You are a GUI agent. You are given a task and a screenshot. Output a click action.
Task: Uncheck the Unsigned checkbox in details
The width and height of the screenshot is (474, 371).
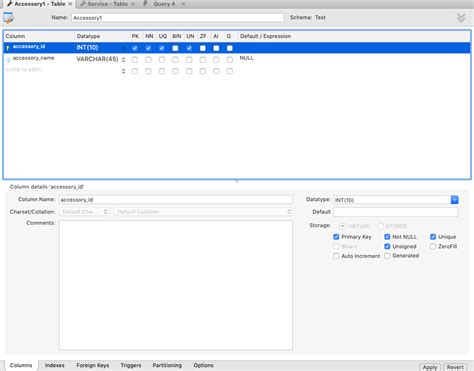[x=387, y=246]
